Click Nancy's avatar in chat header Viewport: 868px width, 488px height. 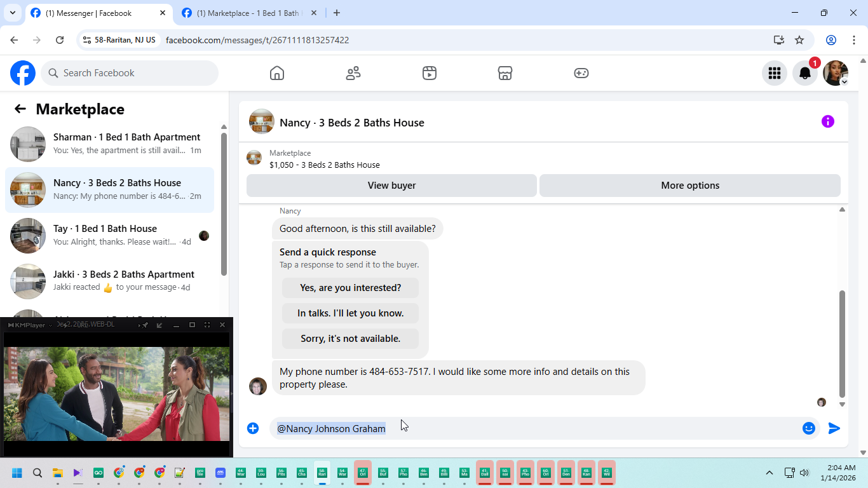262,121
